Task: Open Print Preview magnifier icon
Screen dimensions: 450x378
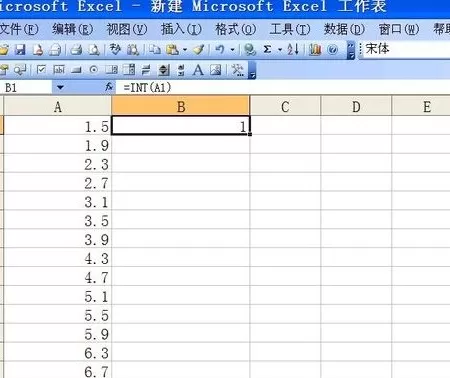Action: pyautogui.click(x=94, y=50)
